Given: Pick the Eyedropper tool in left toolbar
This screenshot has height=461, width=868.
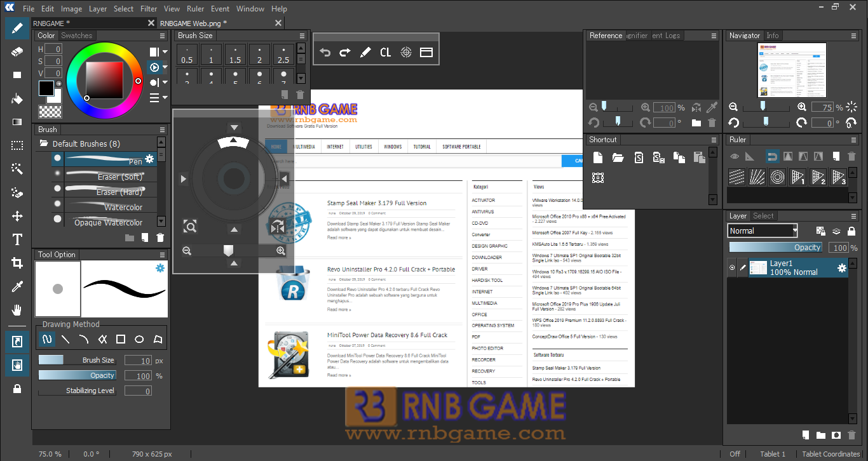Looking at the screenshot, I should click(x=17, y=286).
